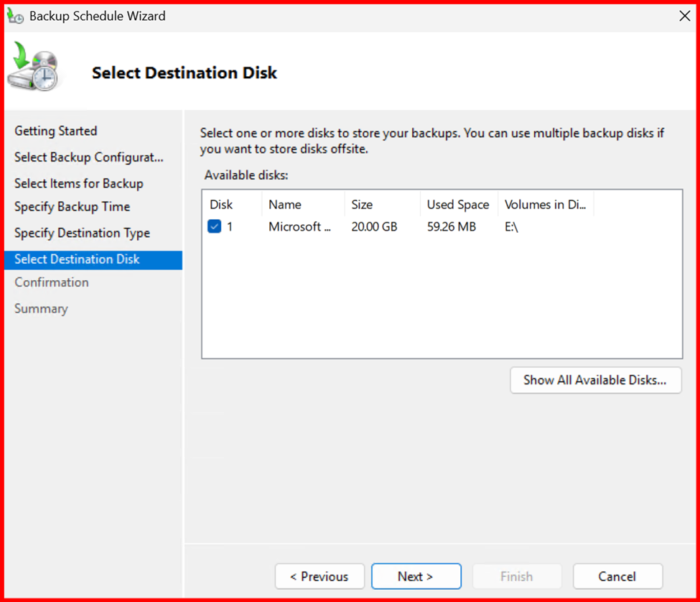Image resolution: width=700 pixels, height=602 pixels.
Task: Open the Getting Started step
Action: coord(55,131)
